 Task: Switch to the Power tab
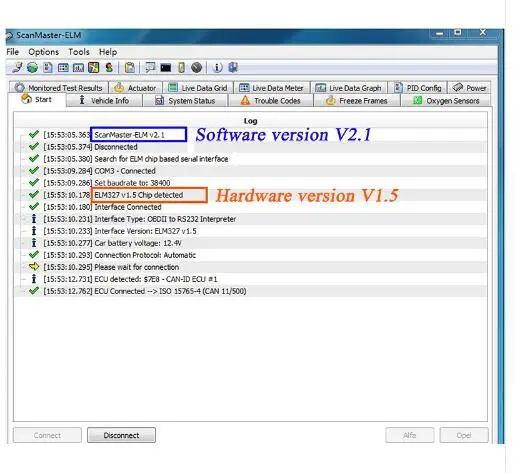[469, 88]
